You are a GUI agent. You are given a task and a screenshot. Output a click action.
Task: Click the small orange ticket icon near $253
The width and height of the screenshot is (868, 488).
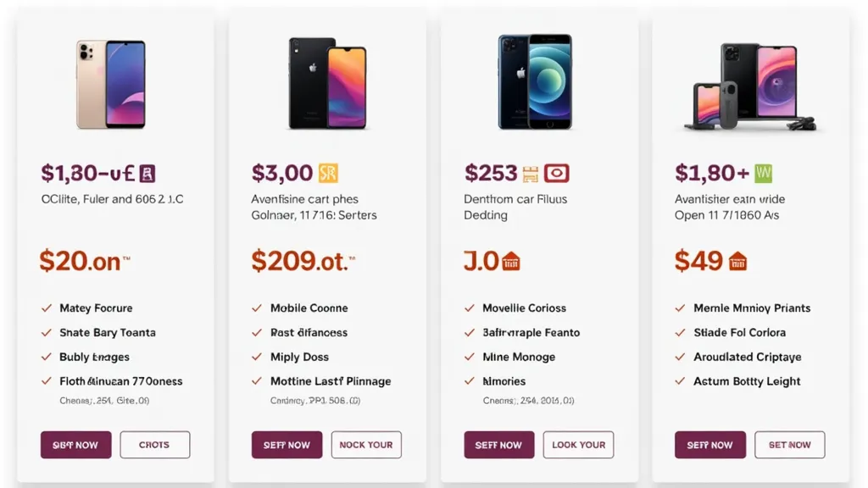click(530, 172)
